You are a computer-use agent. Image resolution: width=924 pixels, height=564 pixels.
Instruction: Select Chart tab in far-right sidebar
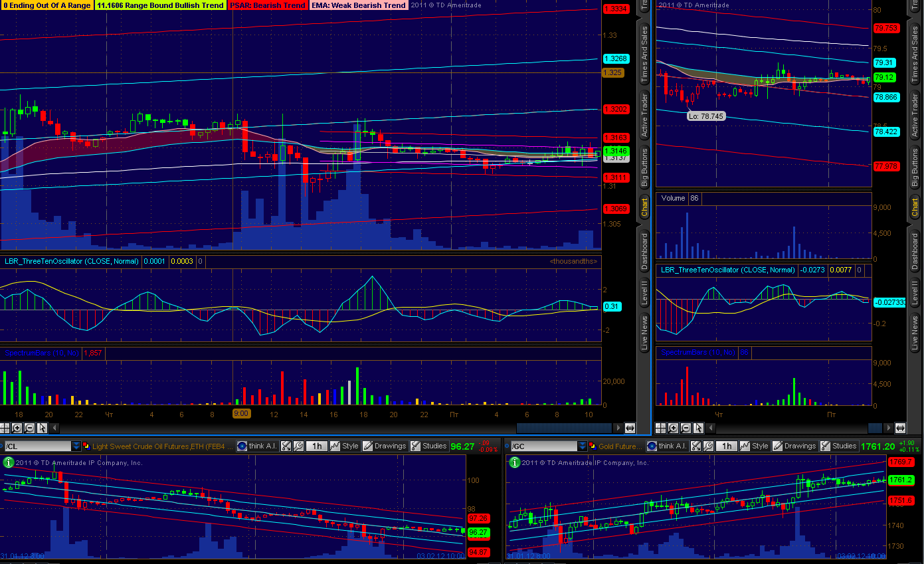coord(915,208)
